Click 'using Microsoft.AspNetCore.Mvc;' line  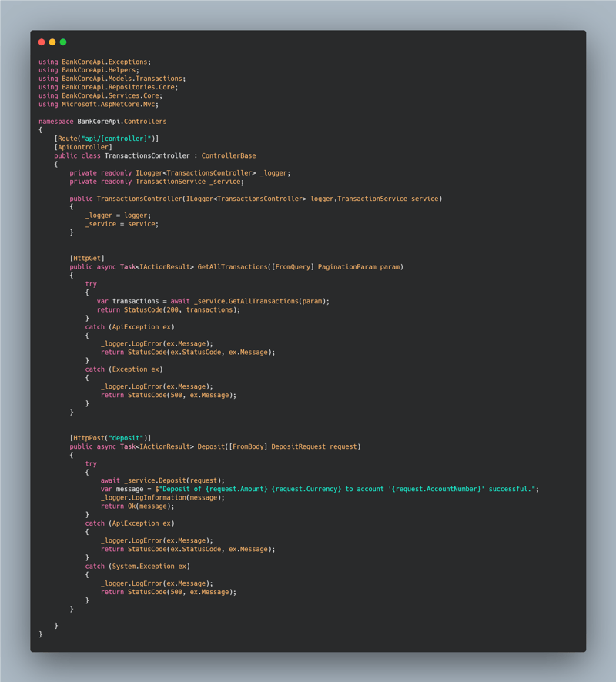(x=99, y=105)
